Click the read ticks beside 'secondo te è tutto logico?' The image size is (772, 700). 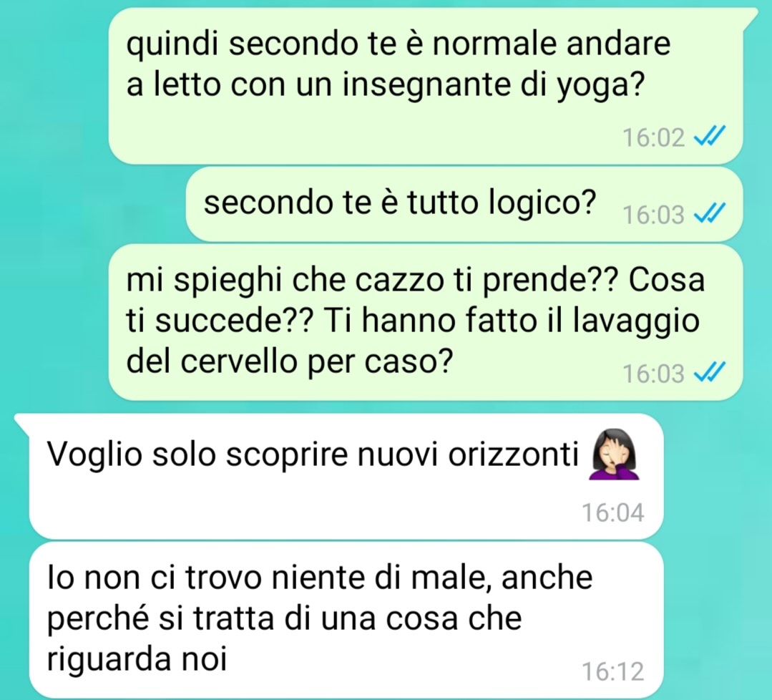710,213
